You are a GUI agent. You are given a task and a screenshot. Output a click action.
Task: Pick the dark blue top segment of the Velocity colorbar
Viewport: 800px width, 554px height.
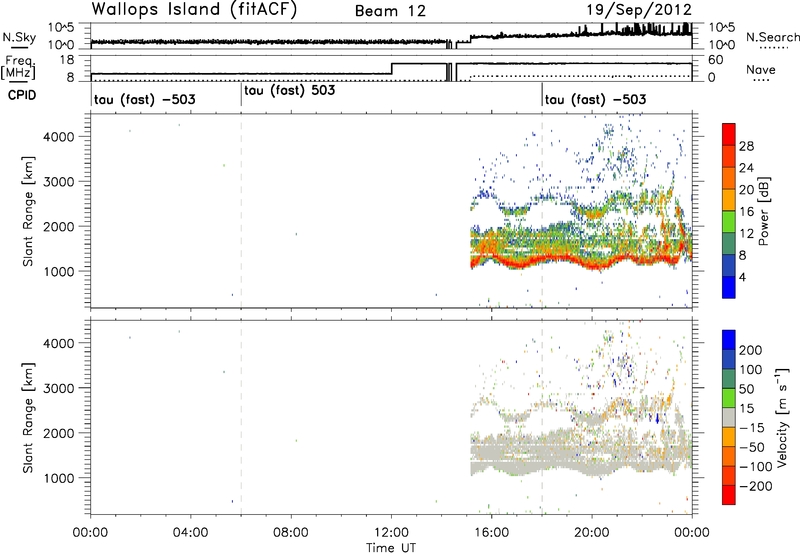[729, 340]
